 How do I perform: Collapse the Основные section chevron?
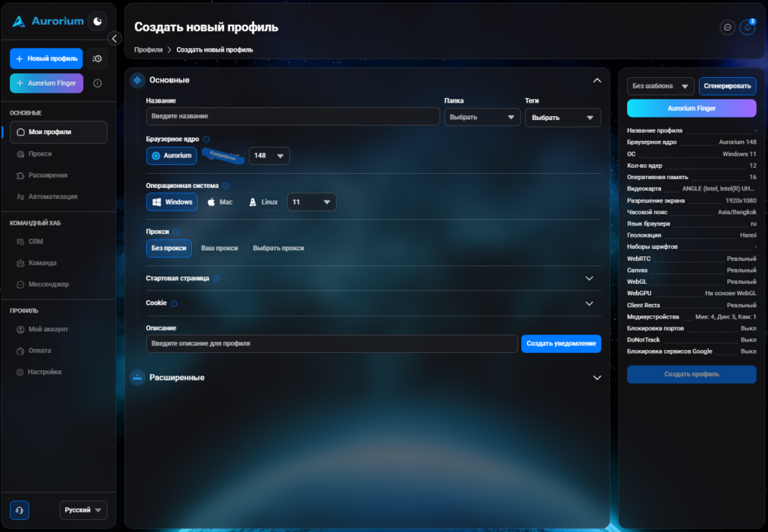(596, 80)
